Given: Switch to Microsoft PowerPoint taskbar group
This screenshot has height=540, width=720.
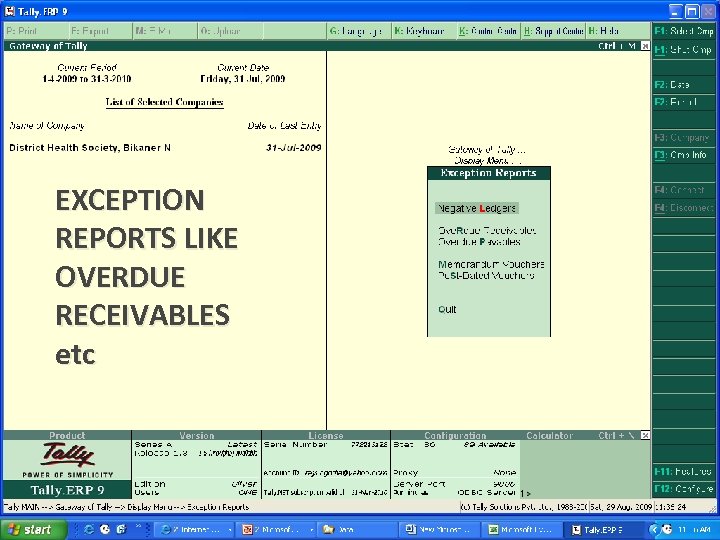Looking at the screenshot, I should [x=277, y=530].
